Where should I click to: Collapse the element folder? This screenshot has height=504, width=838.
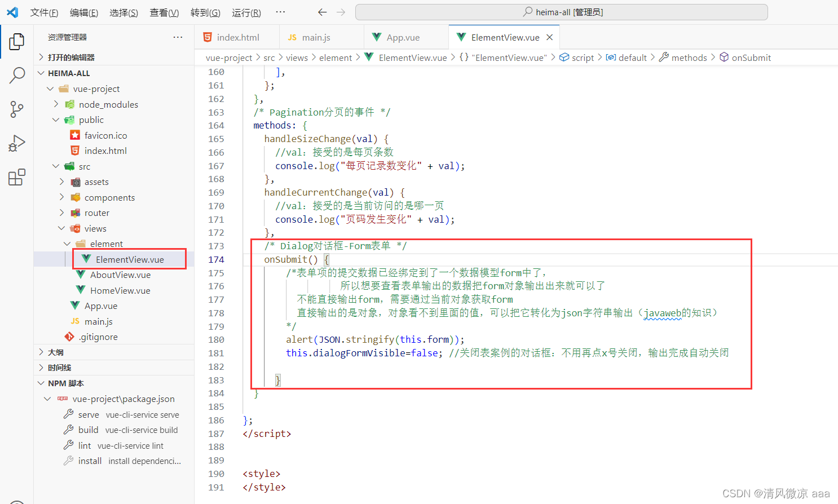(x=106, y=244)
